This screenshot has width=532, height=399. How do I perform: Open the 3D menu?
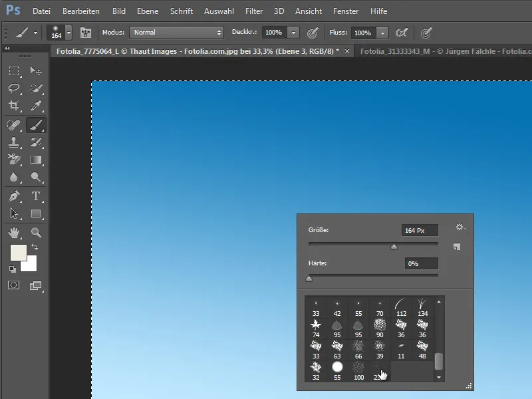pyautogui.click(x=279, y=11)
